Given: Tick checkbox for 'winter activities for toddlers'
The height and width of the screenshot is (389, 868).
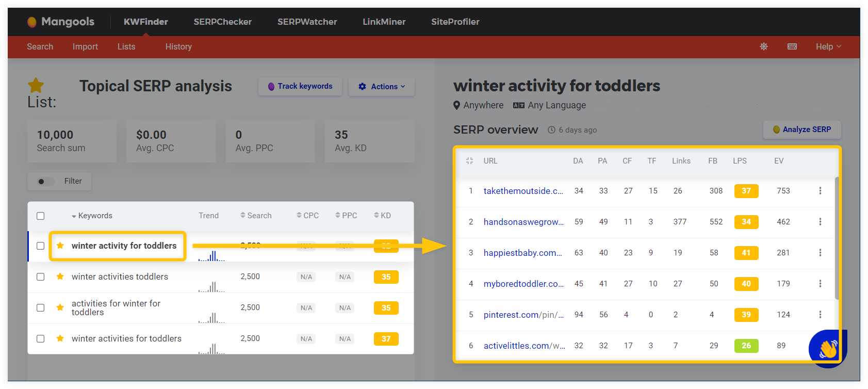Looking at the screenshot, I should pyautogui.click(x=41, y=338).
